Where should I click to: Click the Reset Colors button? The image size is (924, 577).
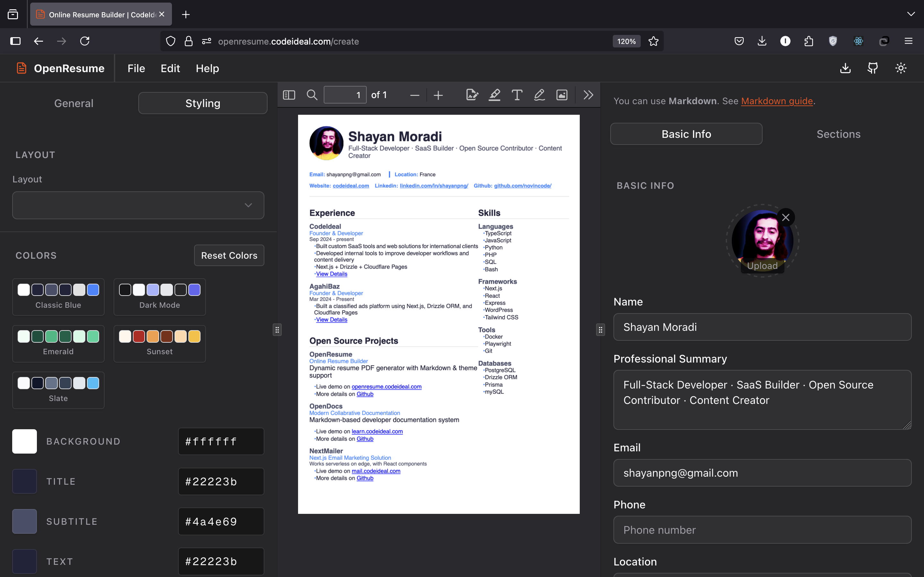pyautogui.click(x=229, y=255)
